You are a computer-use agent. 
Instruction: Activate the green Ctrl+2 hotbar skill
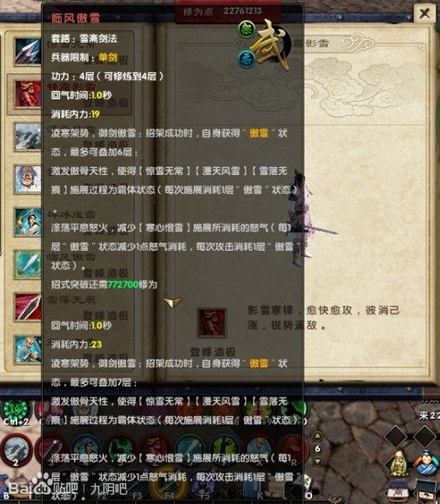[x=16, y=410]
